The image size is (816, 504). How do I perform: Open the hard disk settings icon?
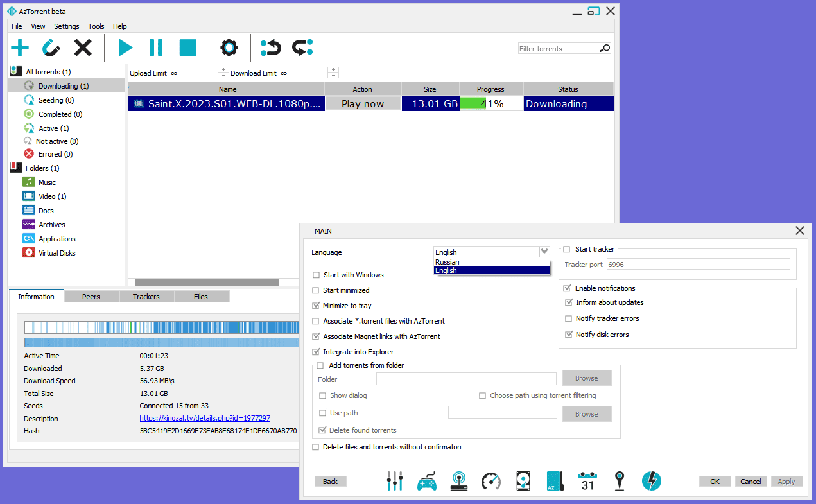click(x=523, y=482)
